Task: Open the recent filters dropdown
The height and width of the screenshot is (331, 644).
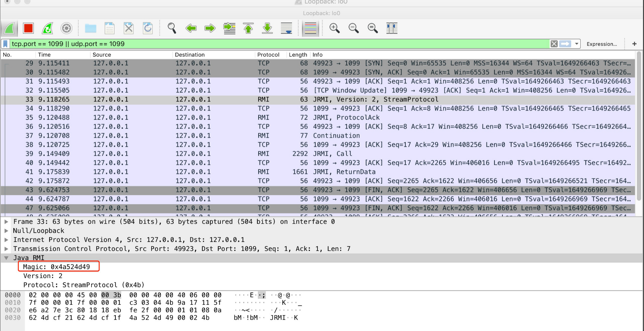Action: [577, 44]
